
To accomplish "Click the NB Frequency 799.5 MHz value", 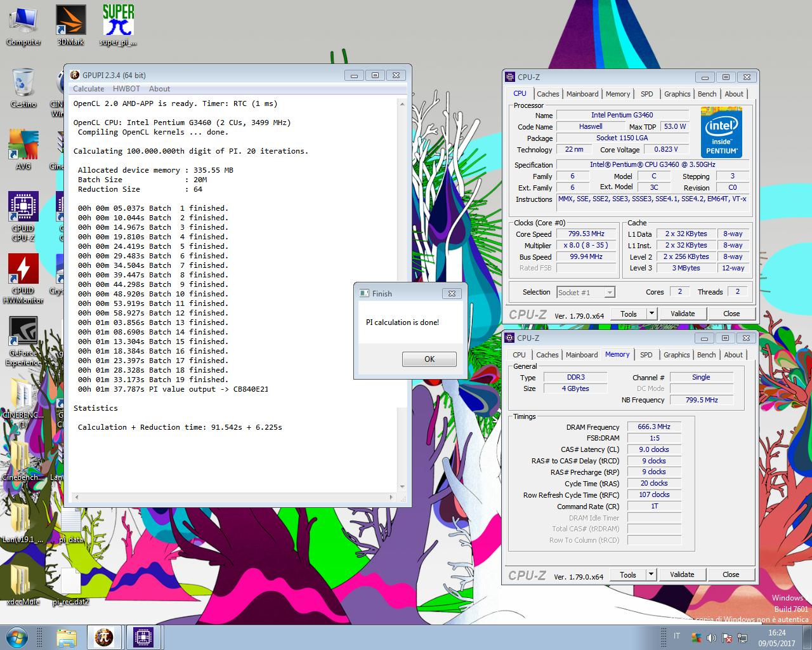I will (702, 400).
